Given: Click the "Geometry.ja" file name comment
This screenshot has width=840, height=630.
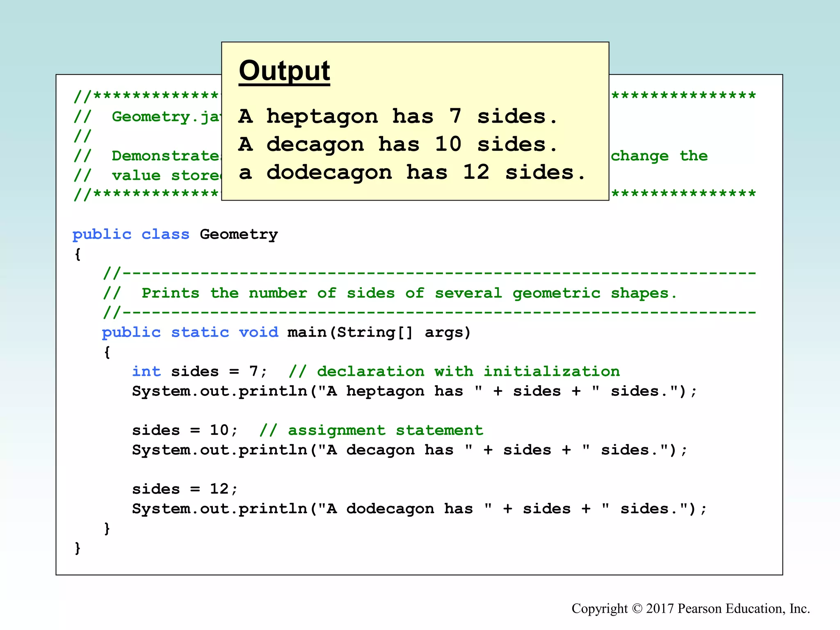Looking at the screenshot, I should [x=148, y=117].
